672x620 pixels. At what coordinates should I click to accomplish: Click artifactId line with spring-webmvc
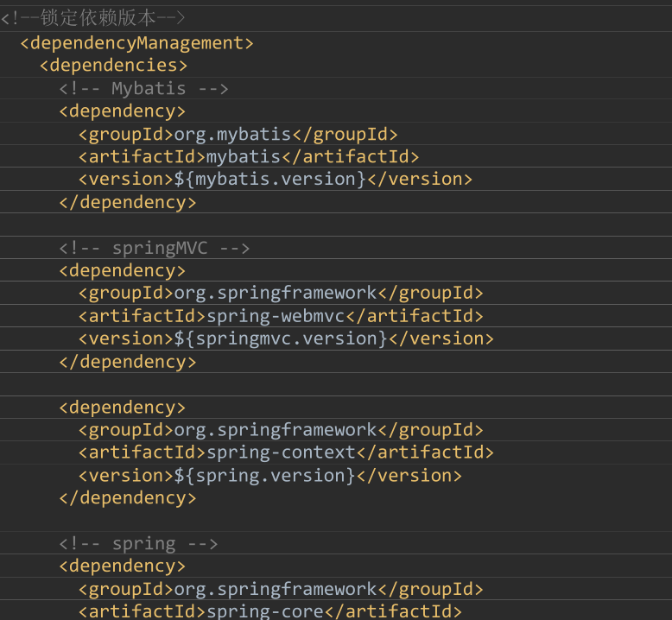tap(281, 316)
